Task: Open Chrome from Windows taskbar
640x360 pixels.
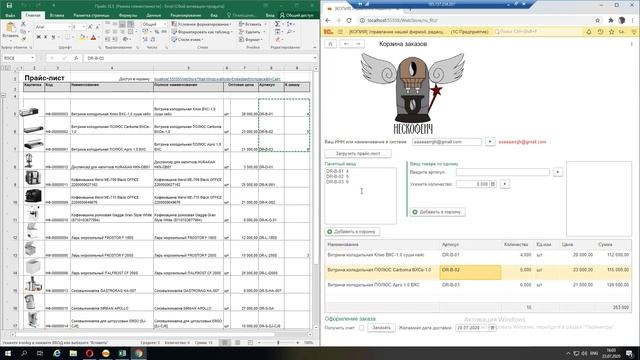Action: point(139,353)
